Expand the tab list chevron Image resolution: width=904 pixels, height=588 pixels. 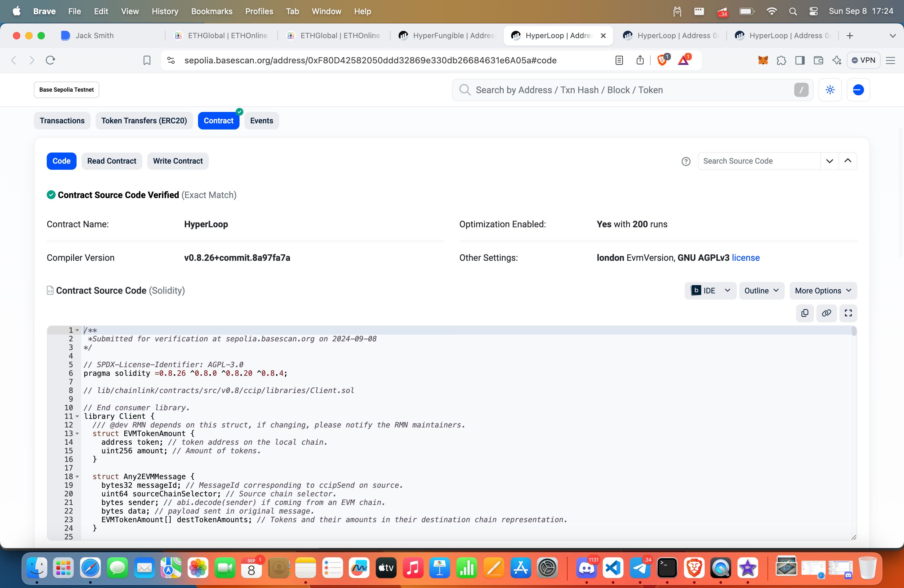tap(893, 36)
